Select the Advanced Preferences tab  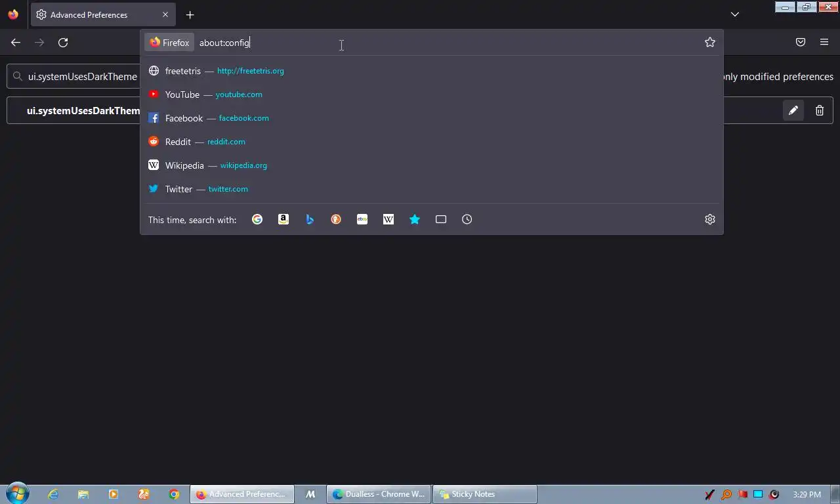point(103,14)
